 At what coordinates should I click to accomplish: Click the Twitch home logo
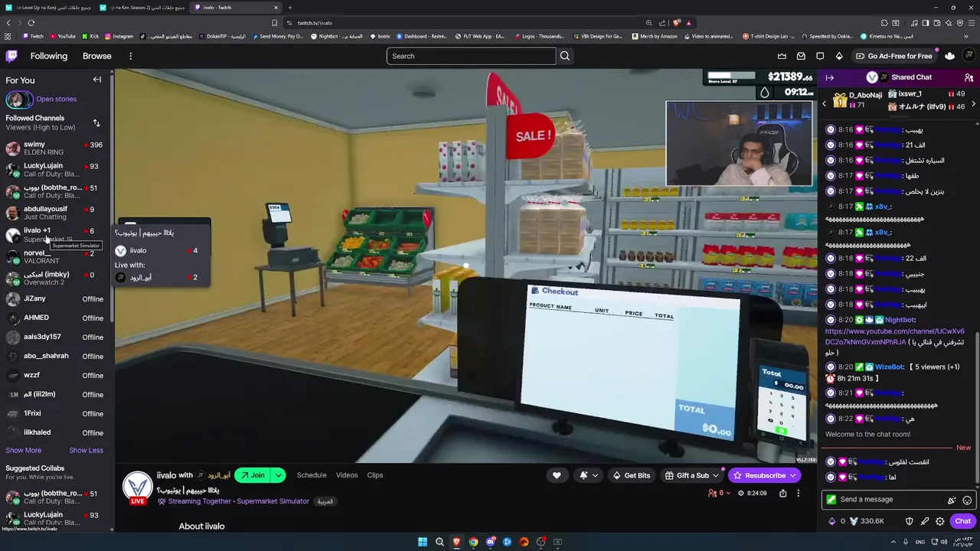click(x=11, y=56)
